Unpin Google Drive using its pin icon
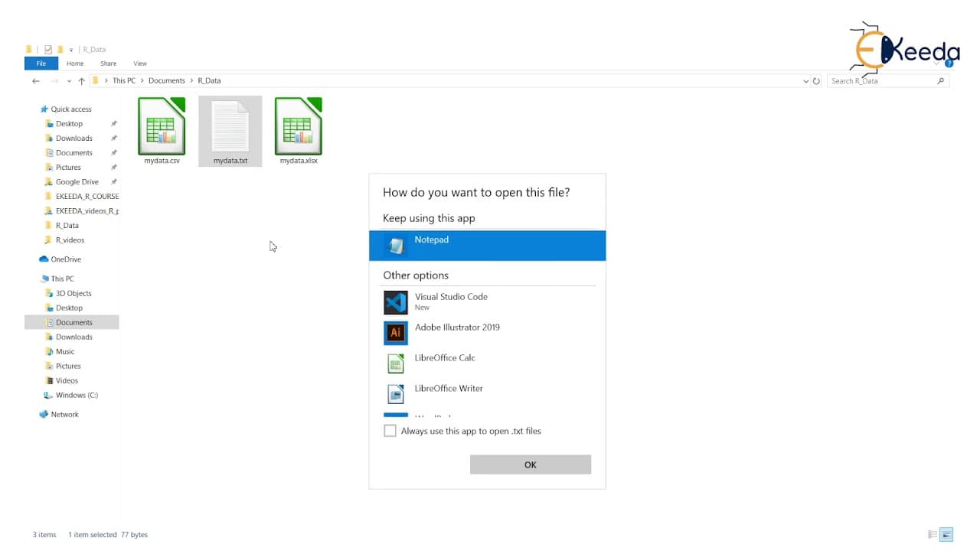The width and height of the screenshot is (980, 551). click(x=114, y=182)
